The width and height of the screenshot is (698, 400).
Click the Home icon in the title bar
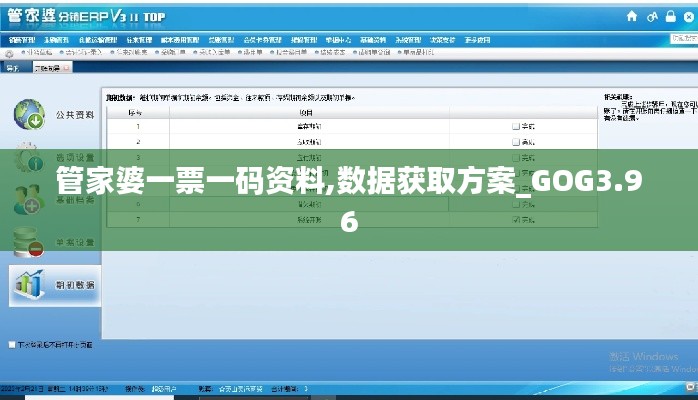pos(632,17)
